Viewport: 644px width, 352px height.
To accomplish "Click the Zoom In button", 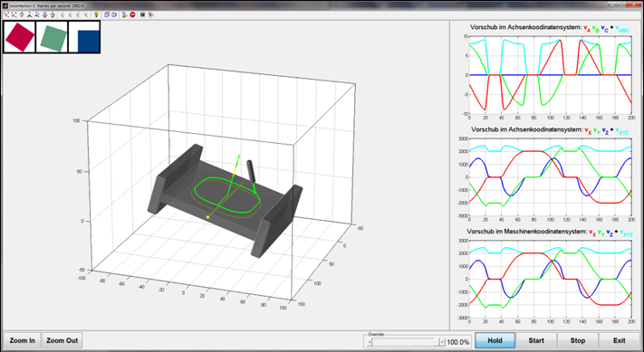I will tap(22, 340).
